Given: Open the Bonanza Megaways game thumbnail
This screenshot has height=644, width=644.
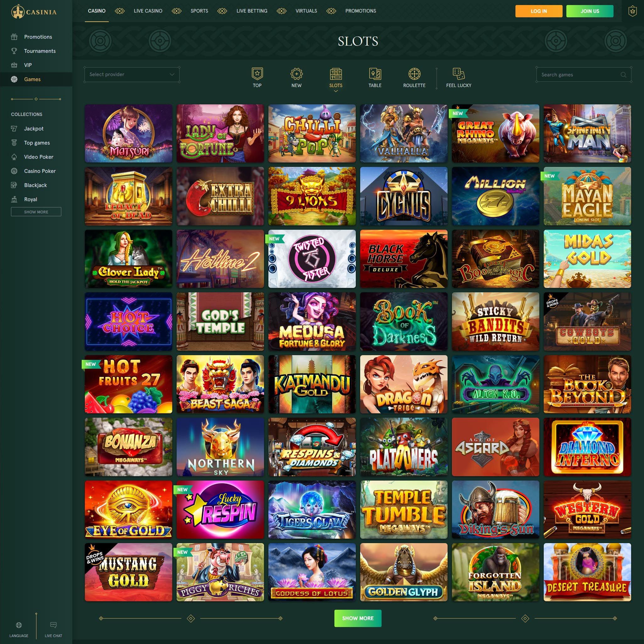Looking at the screenshot, I should point(128,447).
